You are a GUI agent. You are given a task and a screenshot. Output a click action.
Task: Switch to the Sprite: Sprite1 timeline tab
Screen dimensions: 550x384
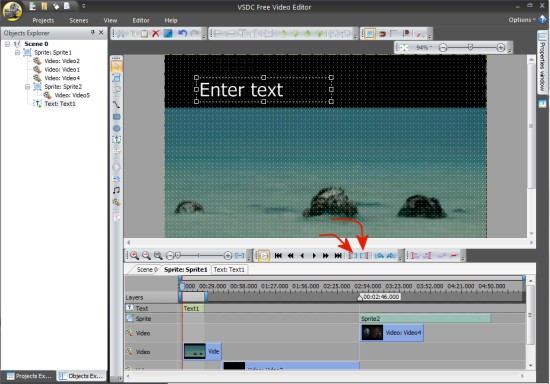coord(185,269)
